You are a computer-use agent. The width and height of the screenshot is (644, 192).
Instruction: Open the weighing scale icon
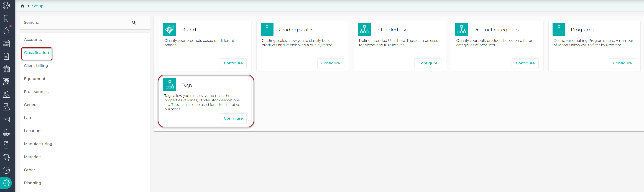pyautogui.click(x=6, y=82)
